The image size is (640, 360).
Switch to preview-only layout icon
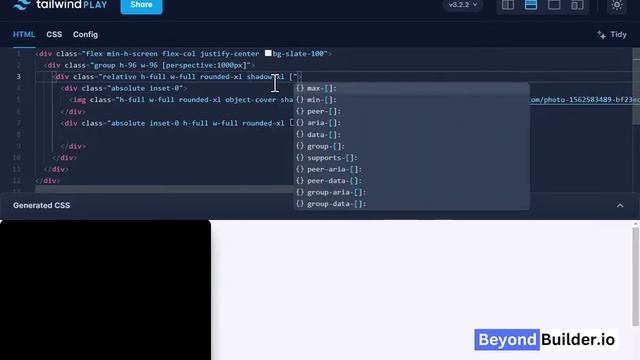[554, 5]
